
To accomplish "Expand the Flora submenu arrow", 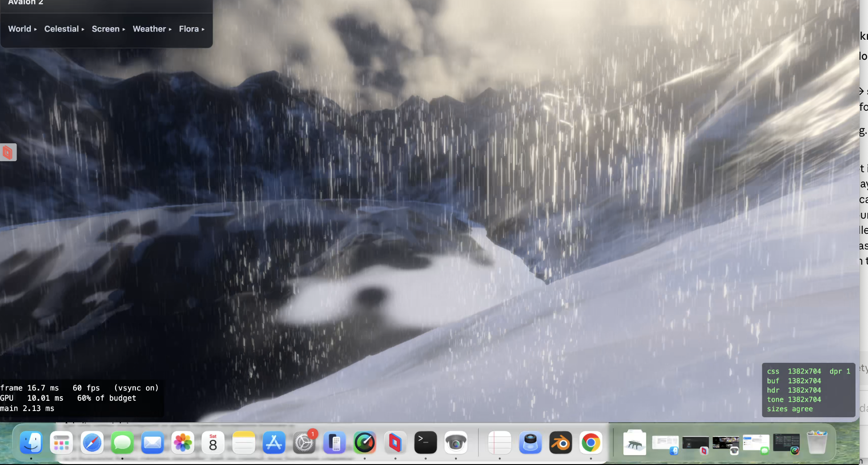I will pyautogui.click(x=203, y=29).
